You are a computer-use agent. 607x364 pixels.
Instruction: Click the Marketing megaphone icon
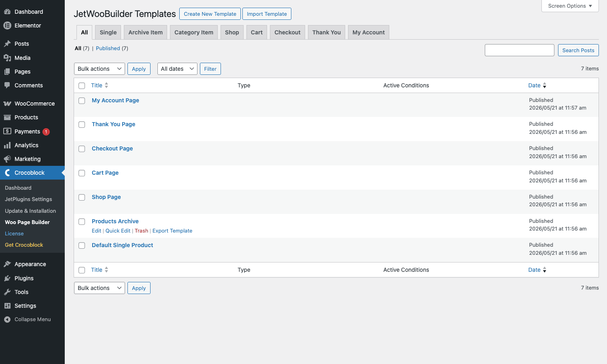point(7,159)
